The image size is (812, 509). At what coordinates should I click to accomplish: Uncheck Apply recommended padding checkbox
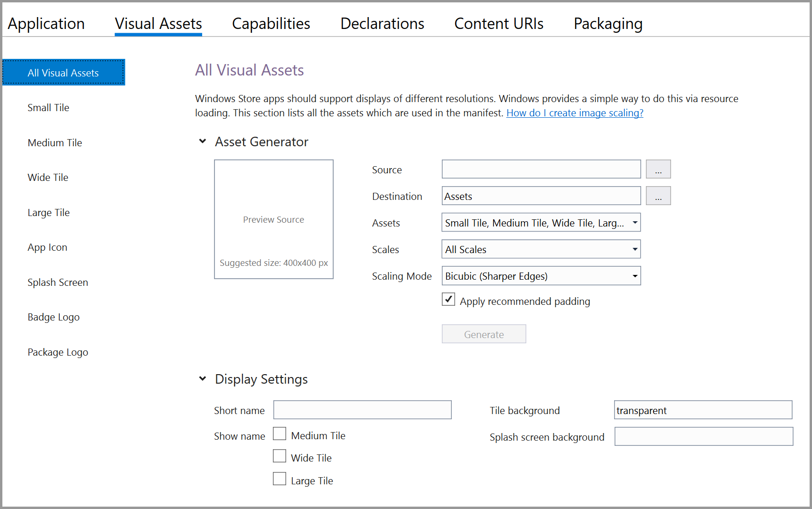(x=448, y=300)
